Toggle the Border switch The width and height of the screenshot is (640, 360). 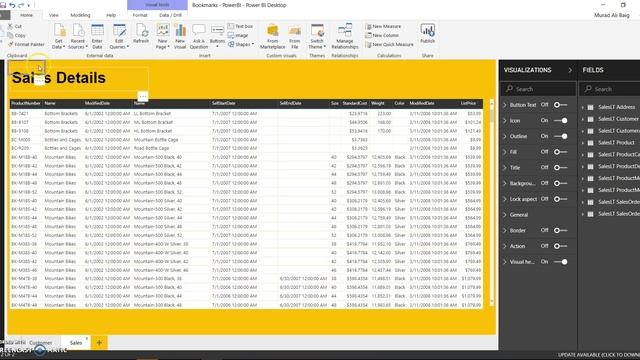(560, 230)
